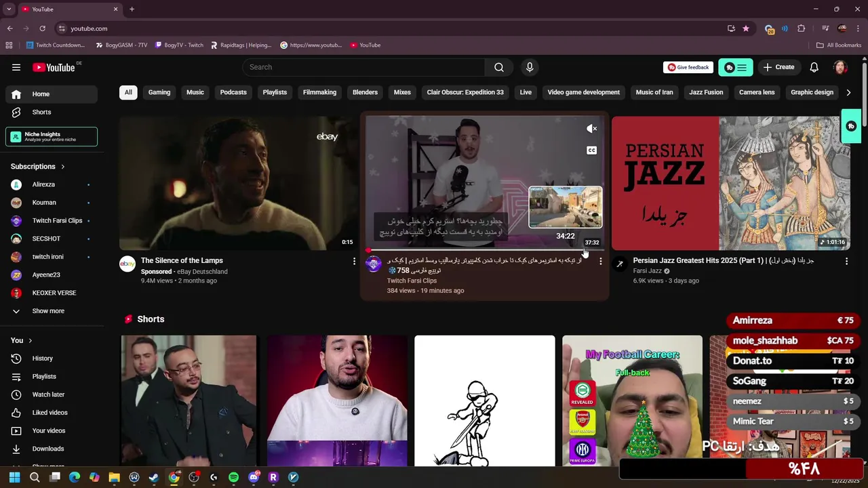Open File Explorer from the taskbar

click(x=114, y=477)
